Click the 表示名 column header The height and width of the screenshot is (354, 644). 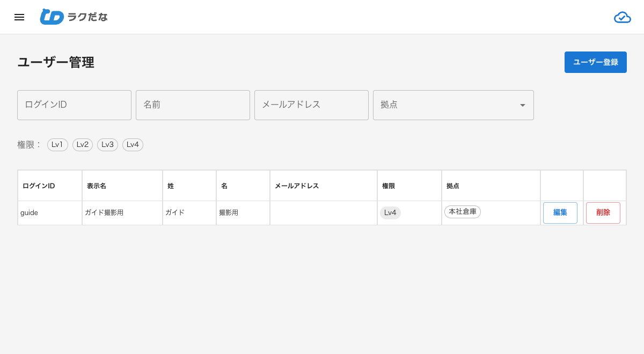click(122, 186)
